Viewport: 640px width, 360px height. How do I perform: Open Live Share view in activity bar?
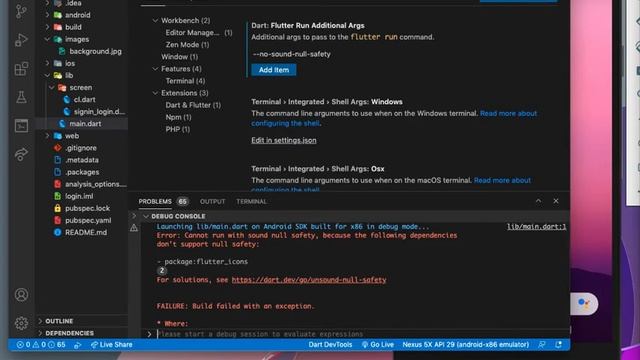21,154
